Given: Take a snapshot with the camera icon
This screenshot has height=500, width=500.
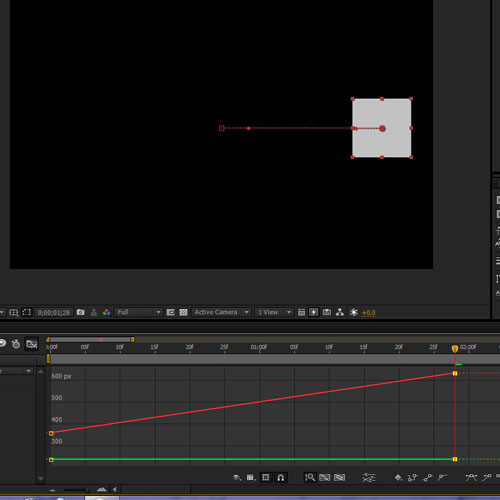Looking at the screenshot, I should tap(80, 312).
